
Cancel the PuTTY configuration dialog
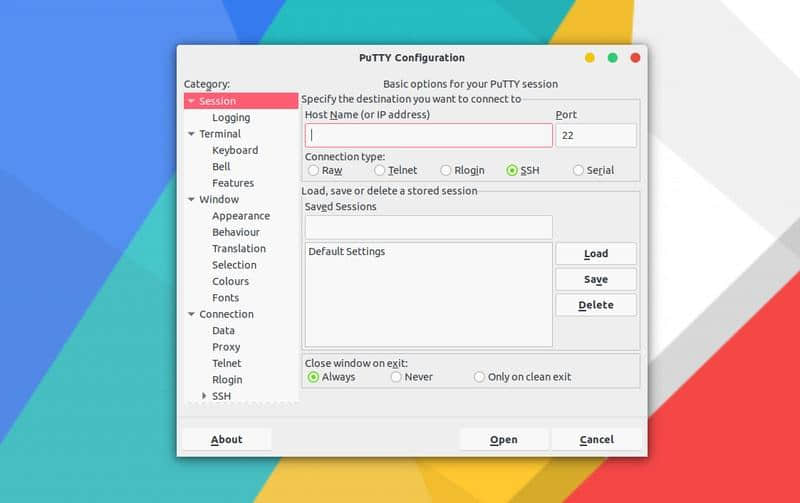(596, 440)
